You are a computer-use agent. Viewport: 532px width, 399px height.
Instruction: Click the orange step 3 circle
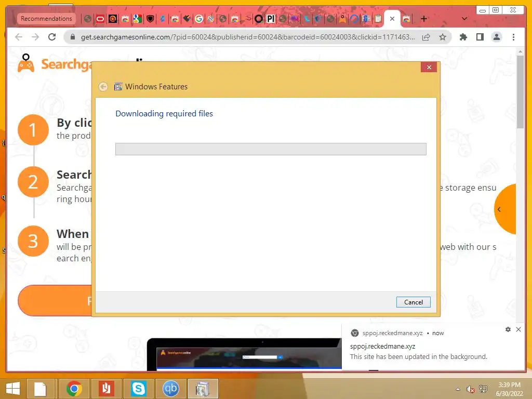point(33,241)
